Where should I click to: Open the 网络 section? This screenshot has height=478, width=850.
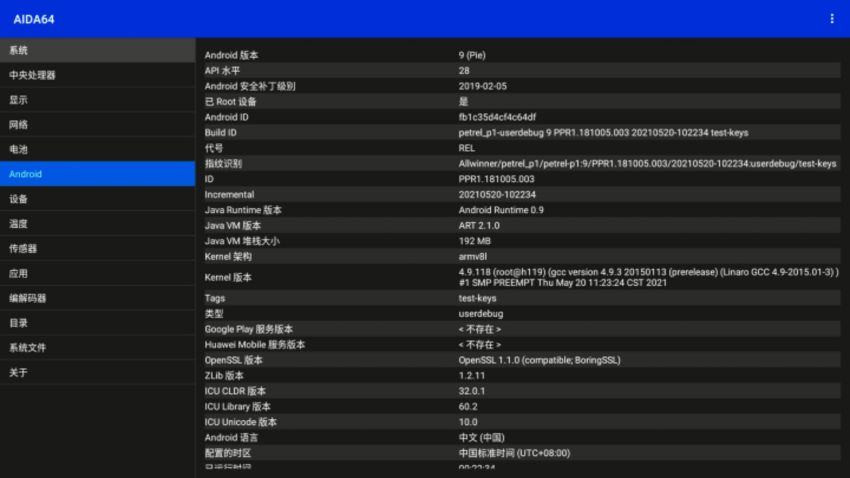click(98, 125)
